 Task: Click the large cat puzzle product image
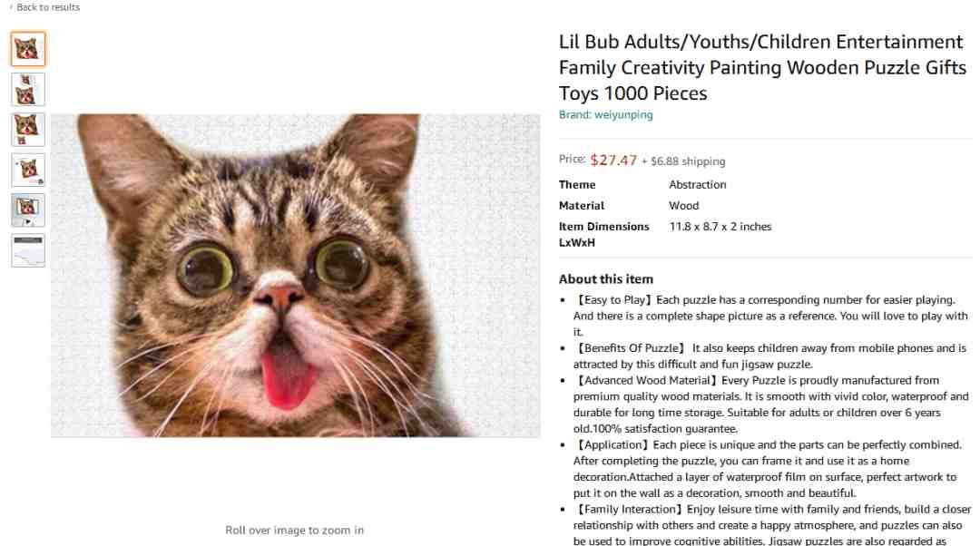[295, 275]
